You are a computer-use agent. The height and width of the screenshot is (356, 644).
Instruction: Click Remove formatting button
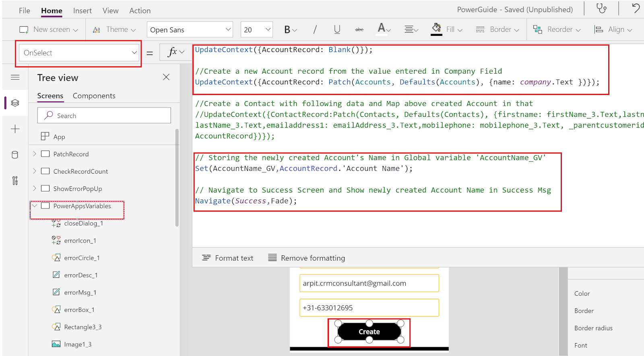coord(307,258)
